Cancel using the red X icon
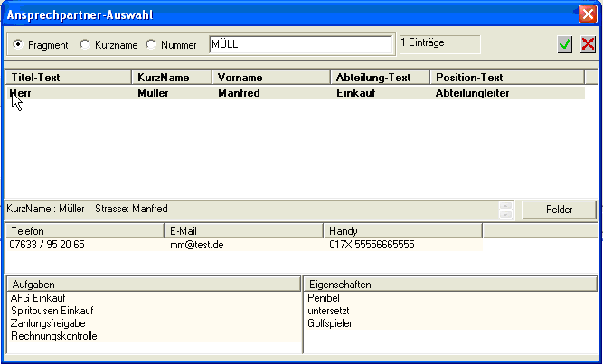Viewport: 603px width, 364px height. pos(588,44)
